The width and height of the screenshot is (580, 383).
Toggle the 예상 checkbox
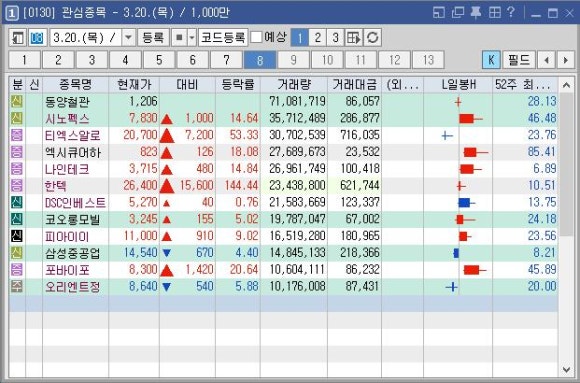point(256,37)
